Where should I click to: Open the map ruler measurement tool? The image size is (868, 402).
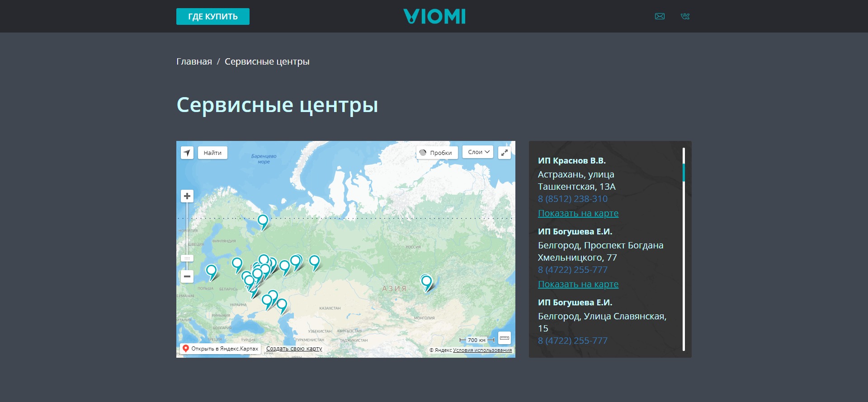(505, 338)
